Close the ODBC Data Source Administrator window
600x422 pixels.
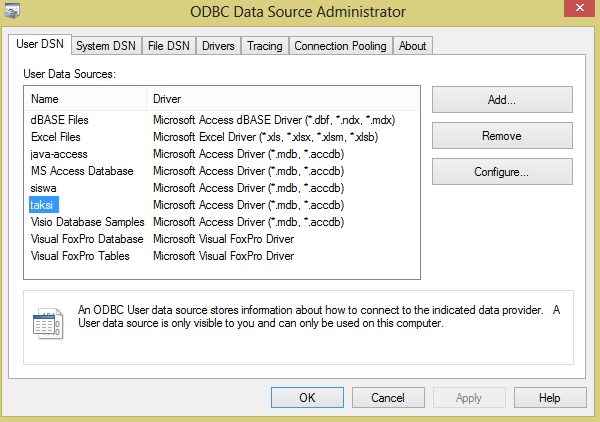(572, 13)
